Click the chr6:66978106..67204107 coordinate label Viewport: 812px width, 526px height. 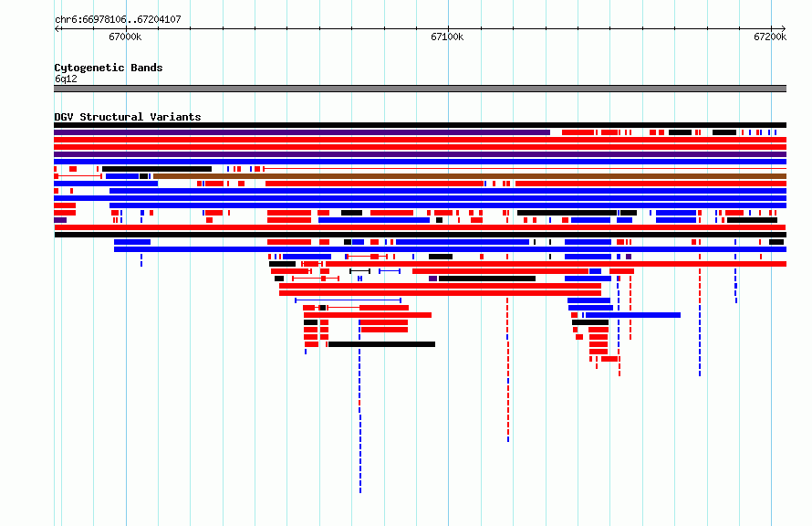pos(118,19)
